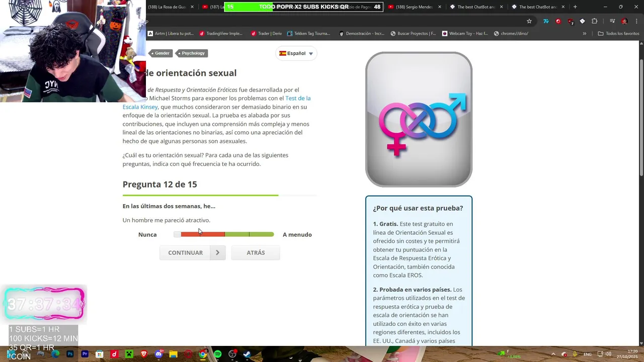
Task: Click the gender symbols test image
Action: pyautogui.click(x=419, y=120)
